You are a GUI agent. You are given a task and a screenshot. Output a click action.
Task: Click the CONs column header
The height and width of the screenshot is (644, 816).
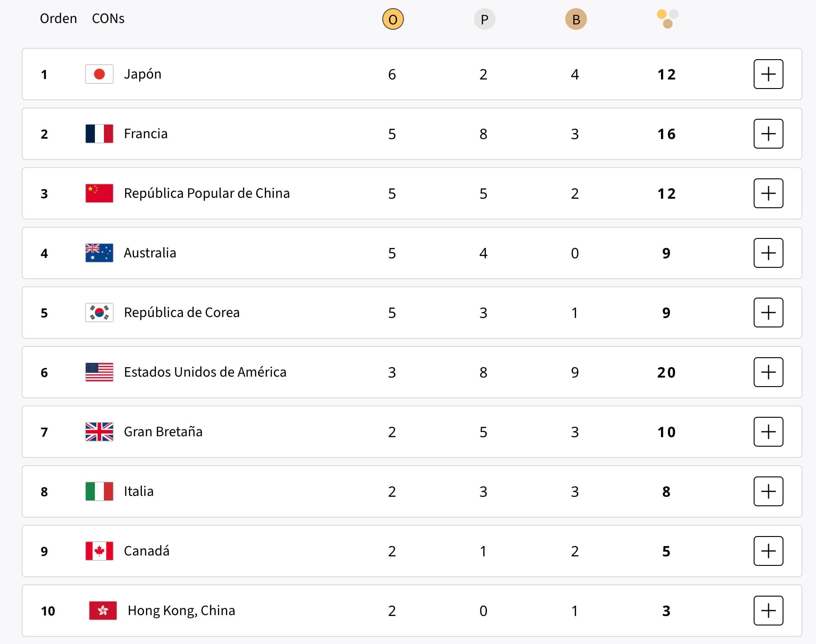[x=108, y=19]
